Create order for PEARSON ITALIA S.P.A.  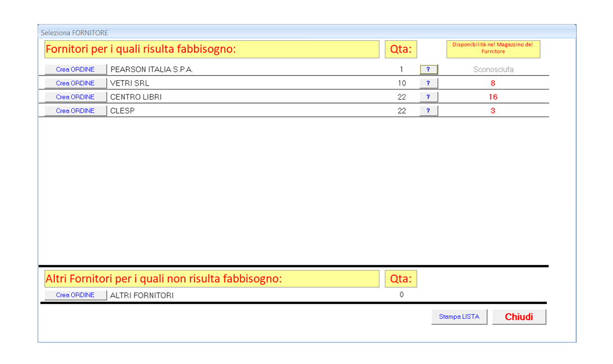76,69
